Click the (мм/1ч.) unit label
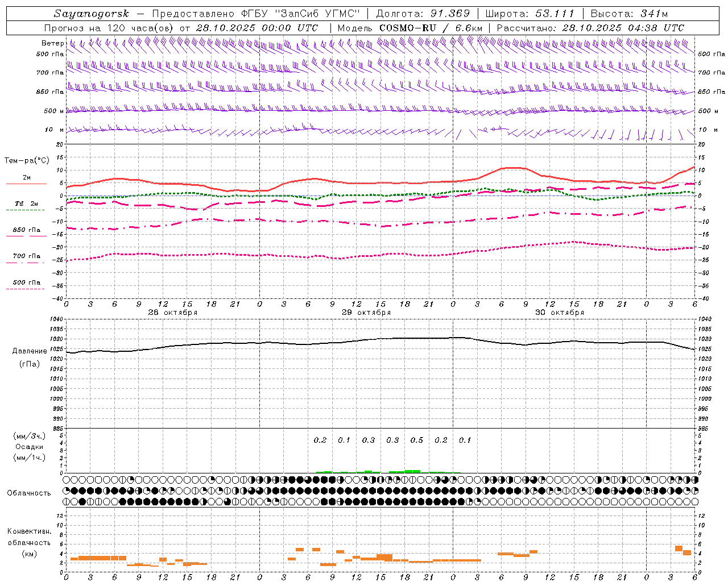The width and height of the screenshot is (728, 582). pyautogui.click(x=30, y=458)
